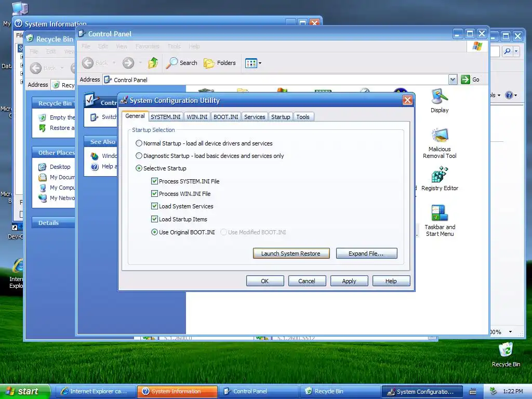Switch to Internet Explorer taskbar button
This screenshot has height=399, width=532.
(x=97, y=391)
